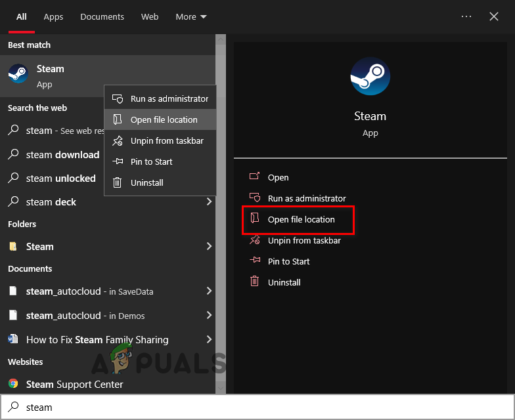Click Uninstall in the details pane
Screen dimensions: 515x420
(x=284, y=282)
